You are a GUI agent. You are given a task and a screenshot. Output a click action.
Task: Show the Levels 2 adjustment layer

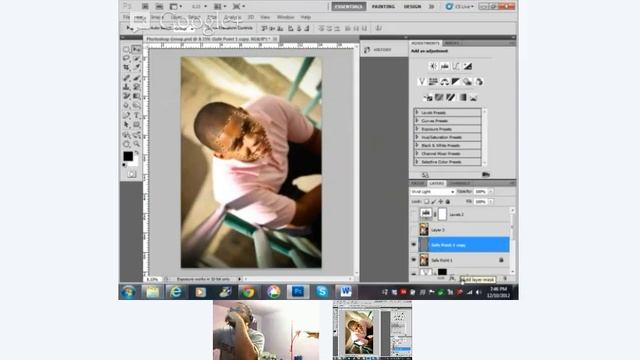click(413, 214)
